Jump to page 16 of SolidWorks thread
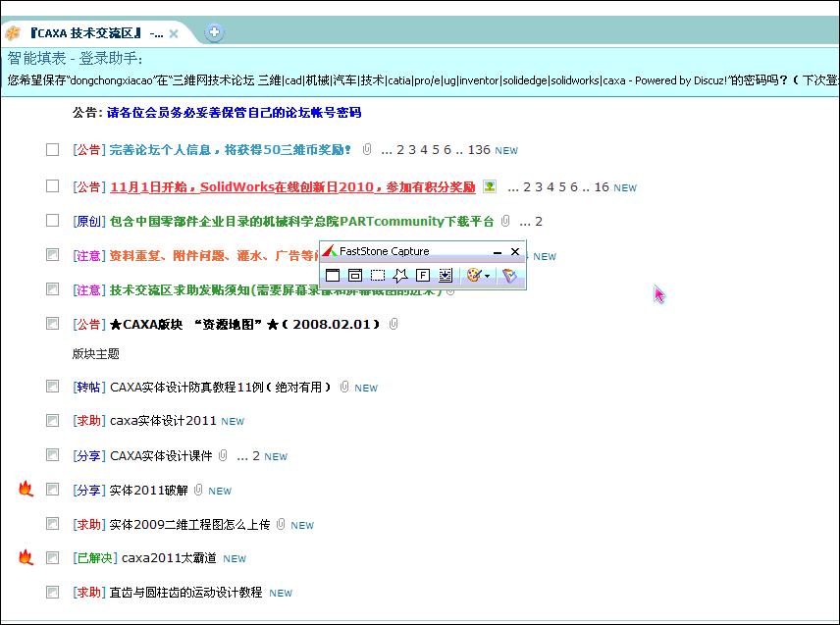Image resolution: width=840 pixels, height=625 pixels. pos(602,186)
